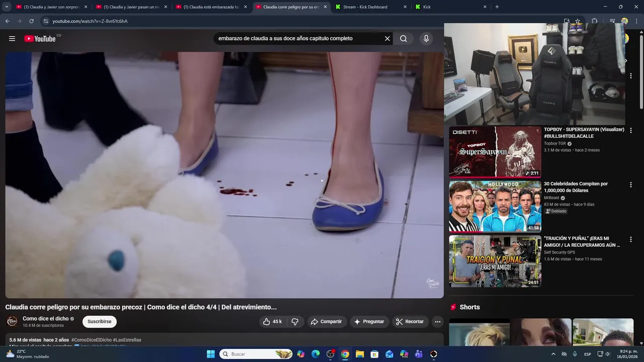Open the #LasEstrellas hashtag

[127, 340]
